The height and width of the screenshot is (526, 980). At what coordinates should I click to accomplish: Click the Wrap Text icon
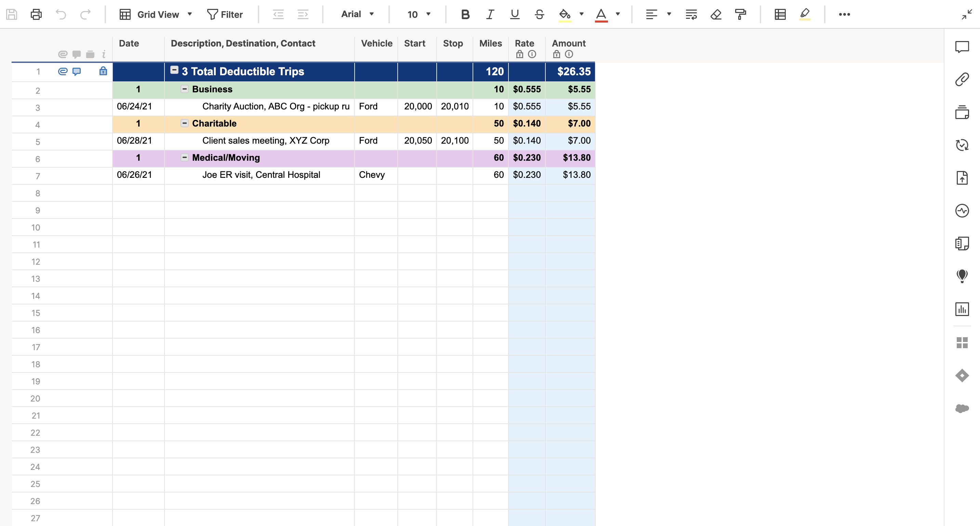tap(691, 14)
